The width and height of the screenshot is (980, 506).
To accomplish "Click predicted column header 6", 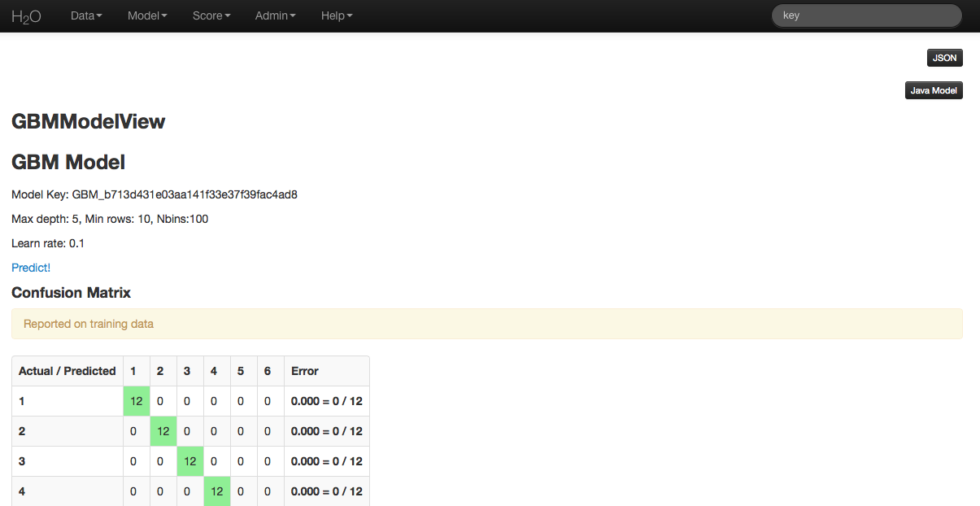I will click(268, 371).
